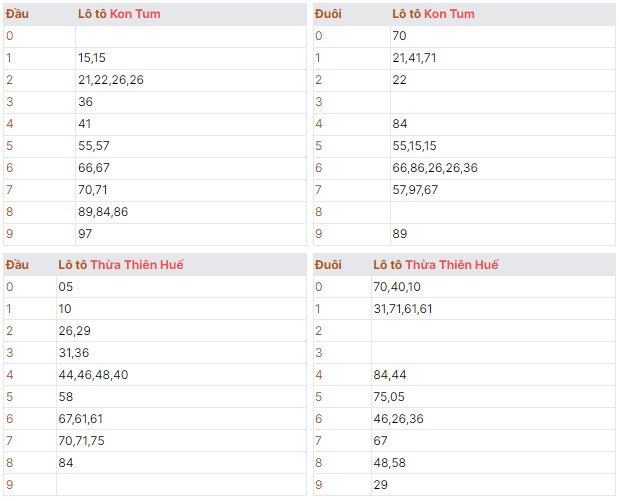The width and height of the screenshot is (619, 501).
Task: Open the Thừa Thiên Huế link in the Đuôi table header
Action: click(x=451, y=265)
